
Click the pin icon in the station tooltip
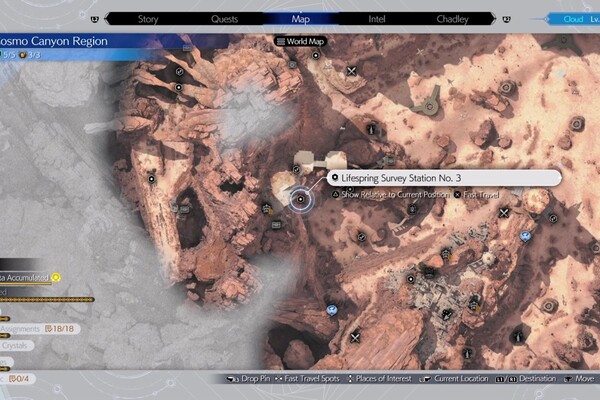(x=335, y=178)
